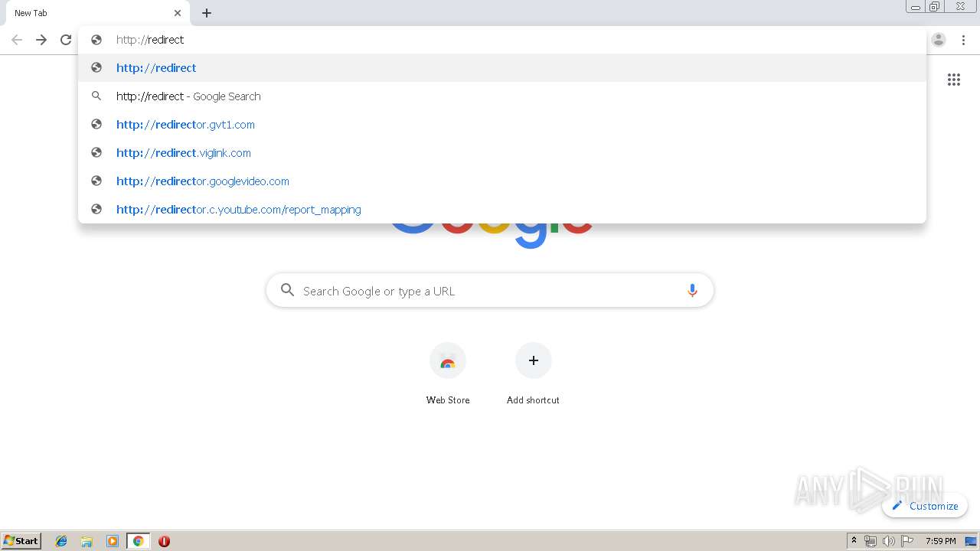The height and width of the screenshot is (551, 980).
Task: Click the Action Center flag icon
Action: click(x=906, y=541)
